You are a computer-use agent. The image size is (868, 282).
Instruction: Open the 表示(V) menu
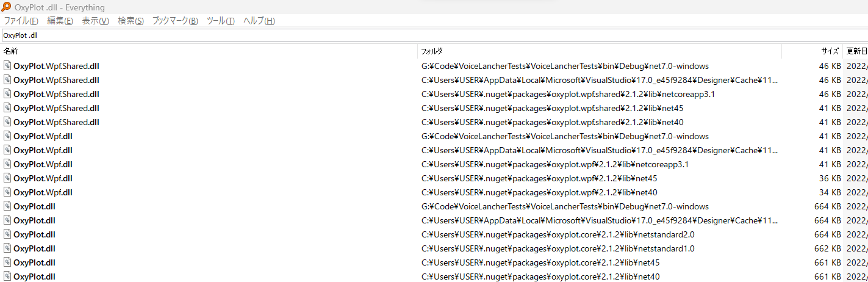point(95,21)
